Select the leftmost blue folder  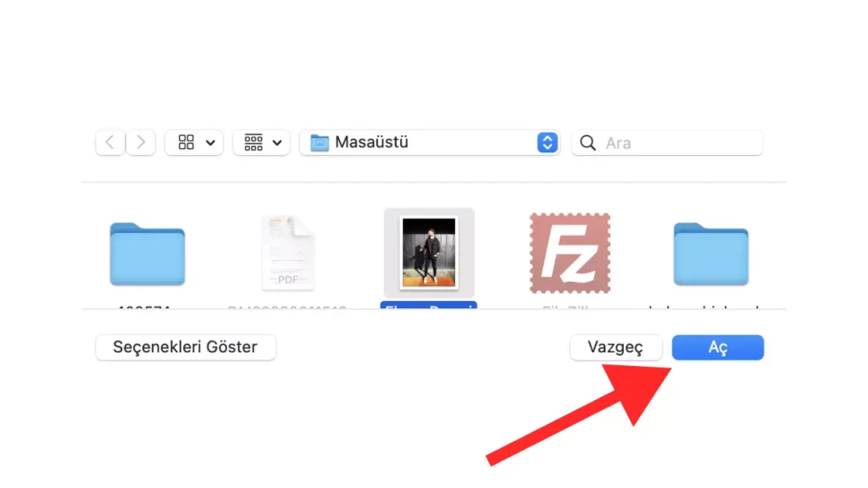point(147,254)
